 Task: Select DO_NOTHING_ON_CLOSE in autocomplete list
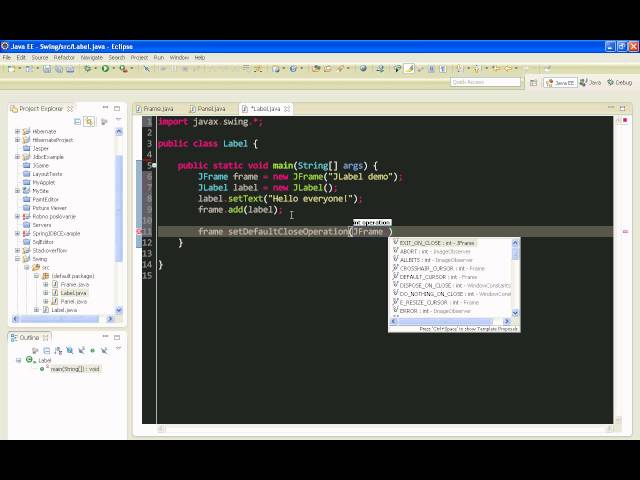pos(451,294)
